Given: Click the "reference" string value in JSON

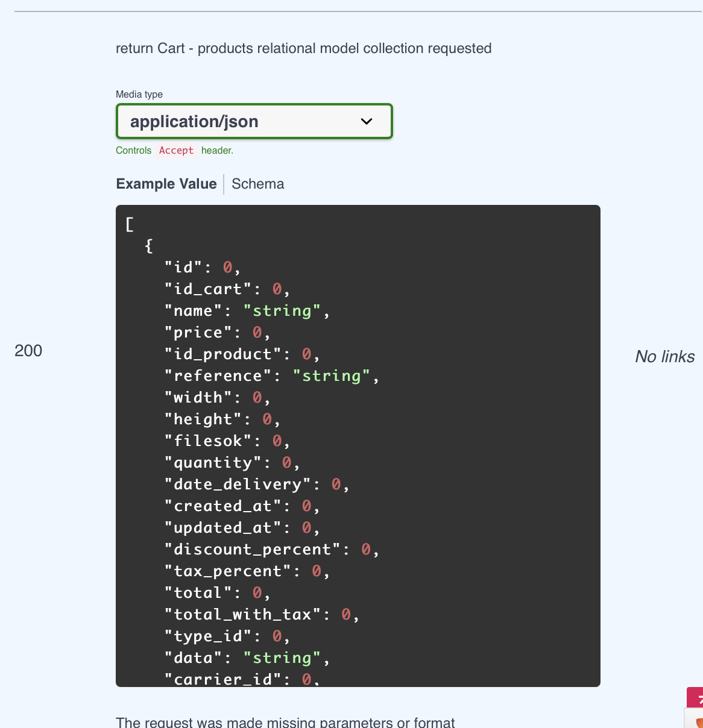Looking at the screenshot, I should (x=332, y=376).
